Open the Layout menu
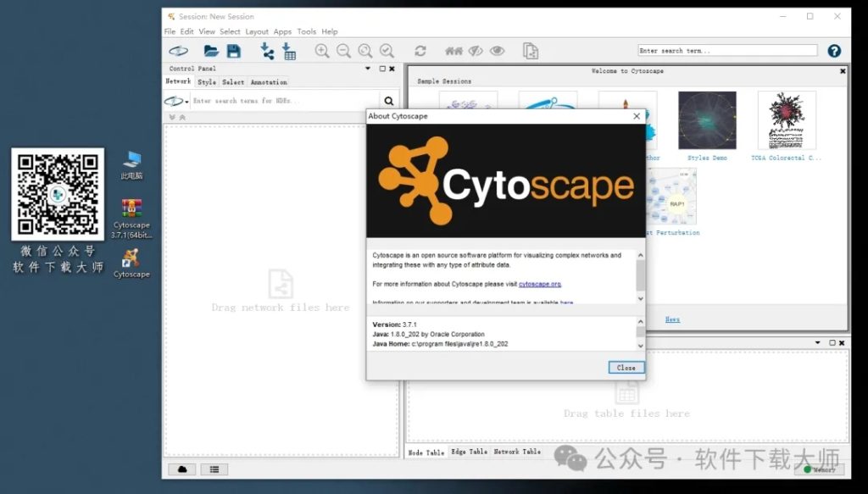Image resolution: width=868 pixels, height=494 pixels. point(257,31)
